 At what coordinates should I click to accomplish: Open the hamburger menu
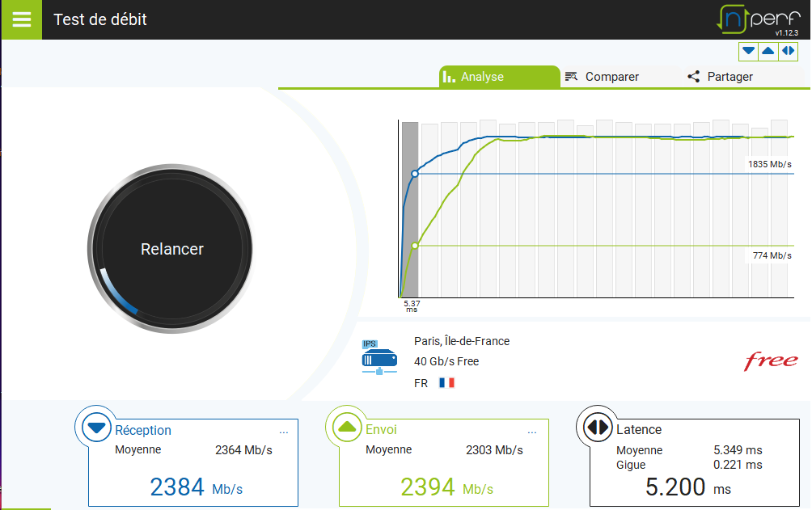point(22,19)
